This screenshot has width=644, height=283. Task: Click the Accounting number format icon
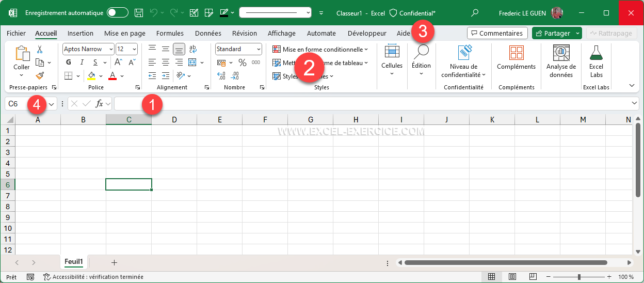(221, 62)
